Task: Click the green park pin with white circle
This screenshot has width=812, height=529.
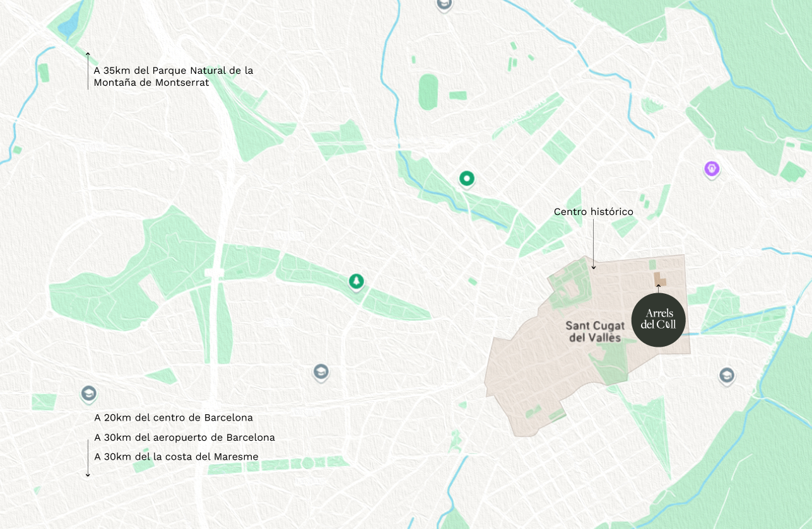Action: pyautogui.click(x=466, y=179)
